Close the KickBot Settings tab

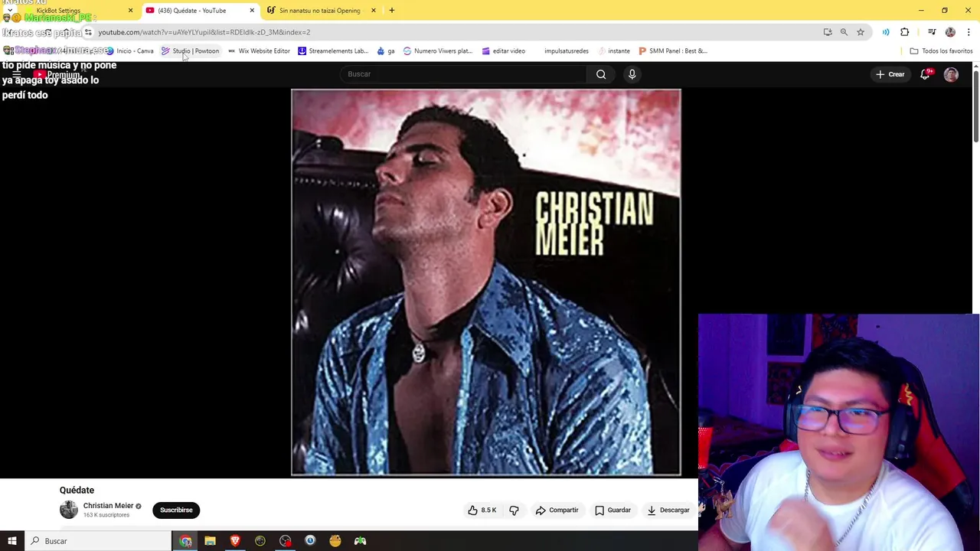click(130, 11)
